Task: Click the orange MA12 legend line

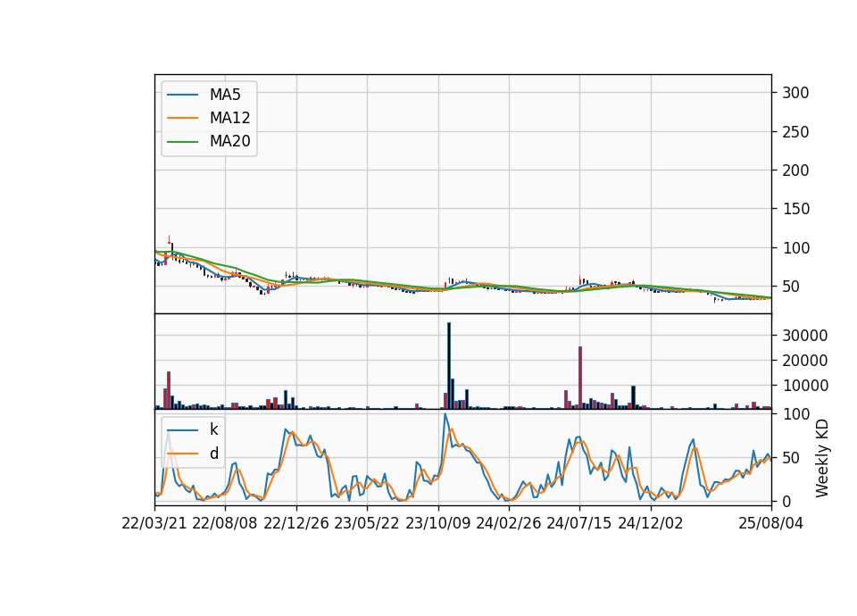Action: pos(182,118)
